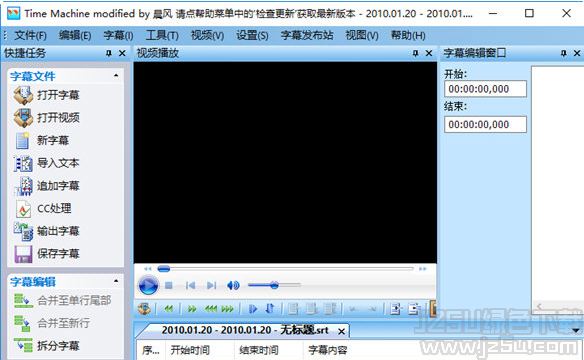This screenshot has height=360, width=584.
Task: Pin the 视频播放 panel
Action: coord(416,53)
